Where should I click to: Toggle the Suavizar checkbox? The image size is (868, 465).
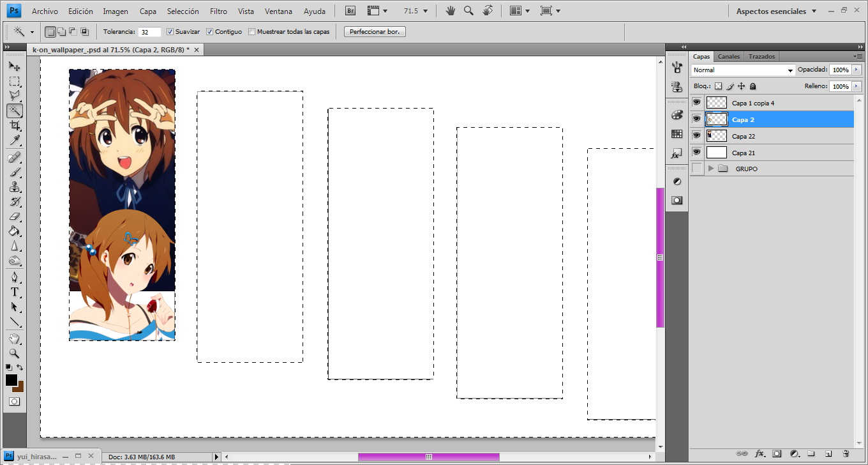tap(170, 31)
